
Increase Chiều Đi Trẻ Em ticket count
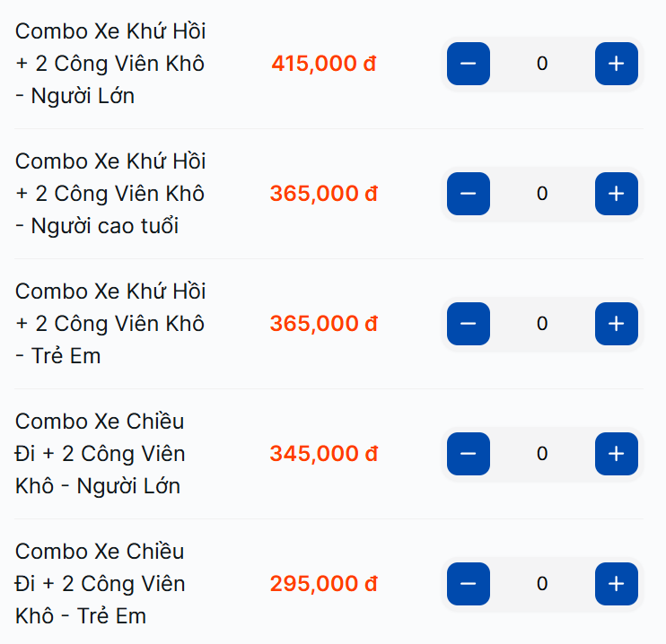click(x=616, y=584)
